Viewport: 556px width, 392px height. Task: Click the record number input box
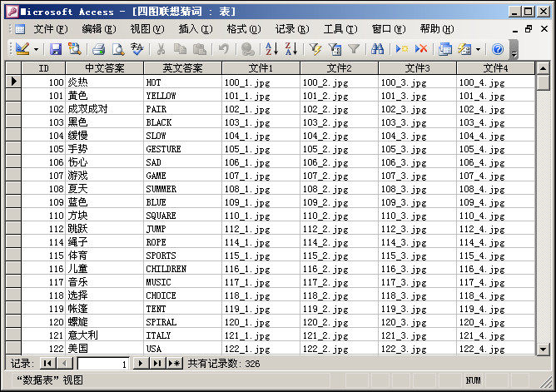(x=103, y=364)
